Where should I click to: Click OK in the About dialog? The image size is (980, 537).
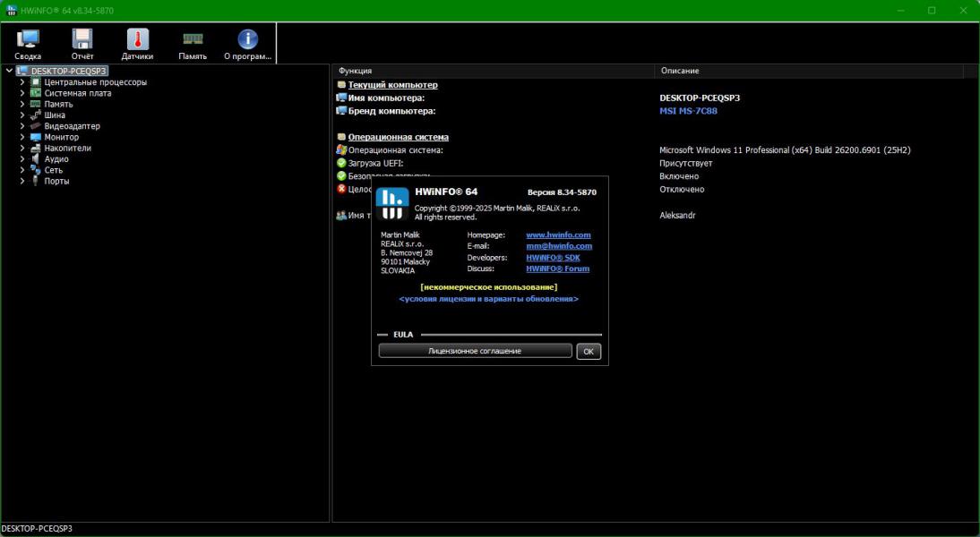pos(589,351)
